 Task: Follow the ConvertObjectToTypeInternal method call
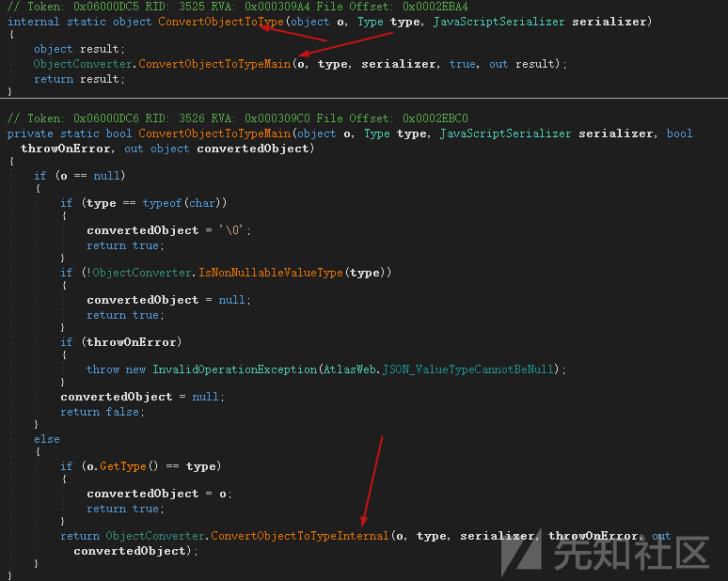click(x=299, y=536)
